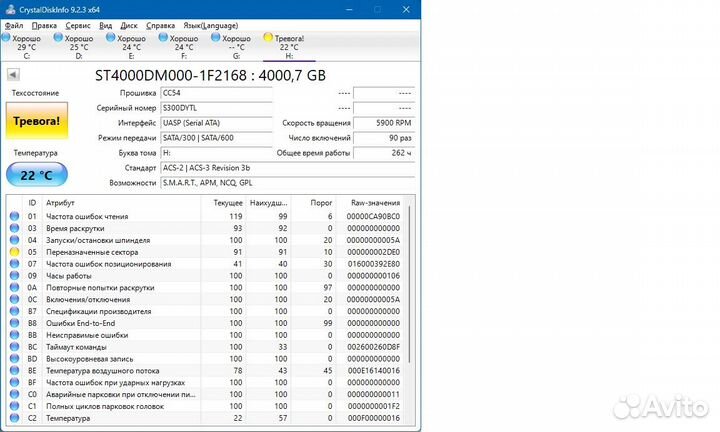Image resolution: width=720 pixels, height=432 pixels.
Task: Open the Правка menu
Action: tap(44, 25)
